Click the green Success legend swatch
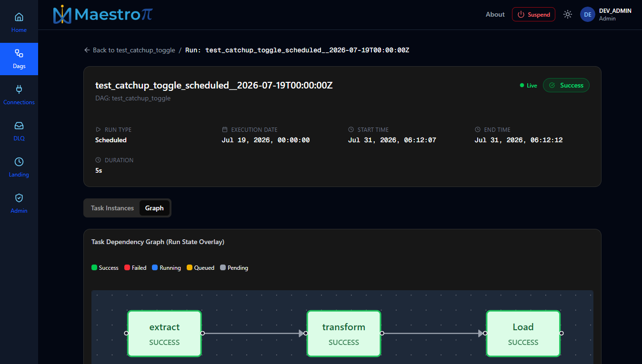Image resolution: width=642 pixels, height=364 pixels. (x=94, y=267)
